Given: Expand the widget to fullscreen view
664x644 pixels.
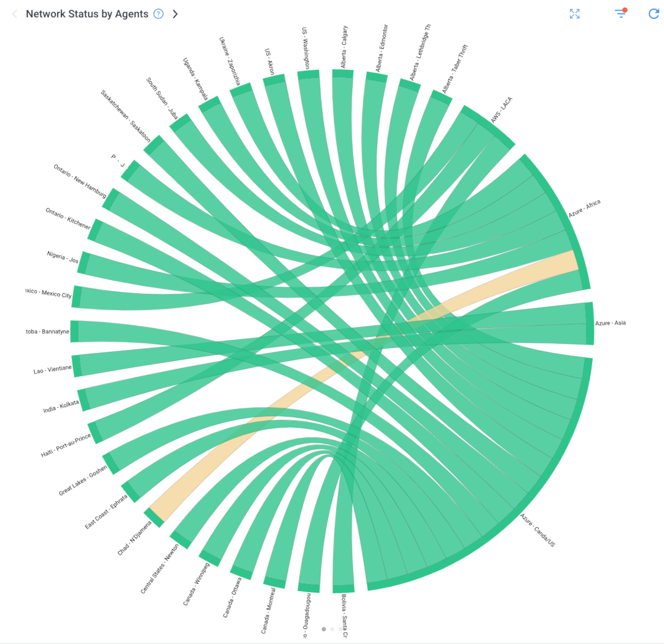Looking at the screenshot, I should click(574, 14).
